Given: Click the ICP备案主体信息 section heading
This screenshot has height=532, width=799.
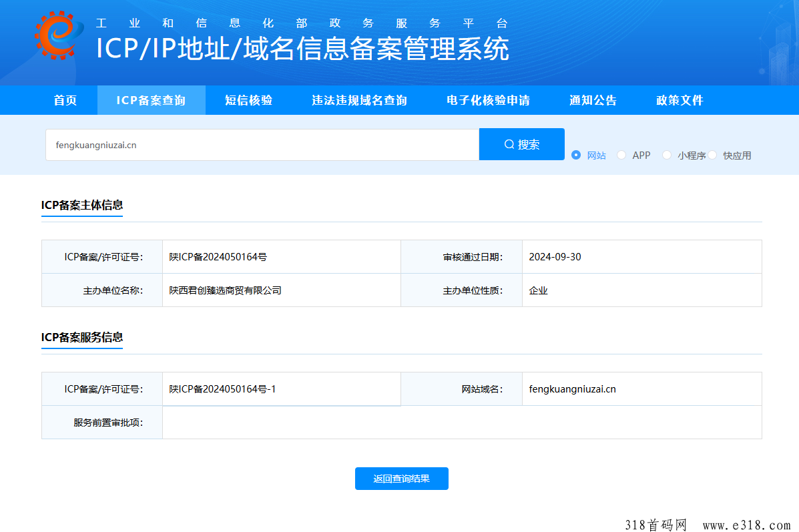Looking at the screenshot, I should (82, 205).
